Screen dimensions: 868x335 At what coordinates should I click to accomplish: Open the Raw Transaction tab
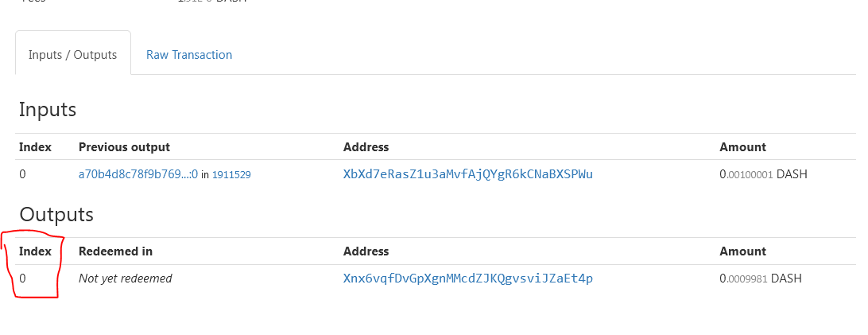pyautogui.click(x=188, y=55)
